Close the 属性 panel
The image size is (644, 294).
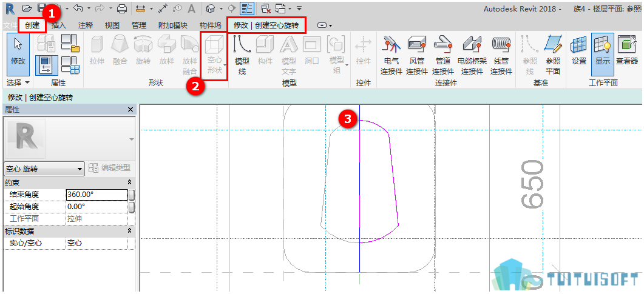point(130,110)
